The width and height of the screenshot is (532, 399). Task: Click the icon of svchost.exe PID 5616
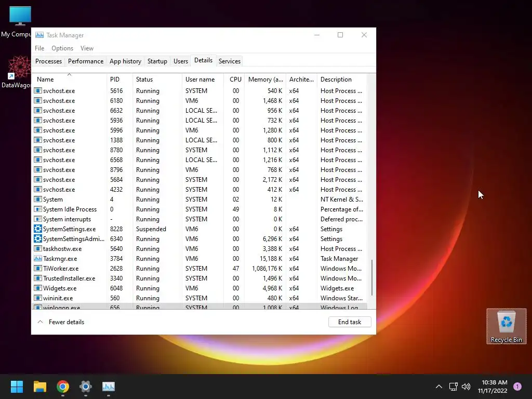pyautogui.click(x=37, y=90)
